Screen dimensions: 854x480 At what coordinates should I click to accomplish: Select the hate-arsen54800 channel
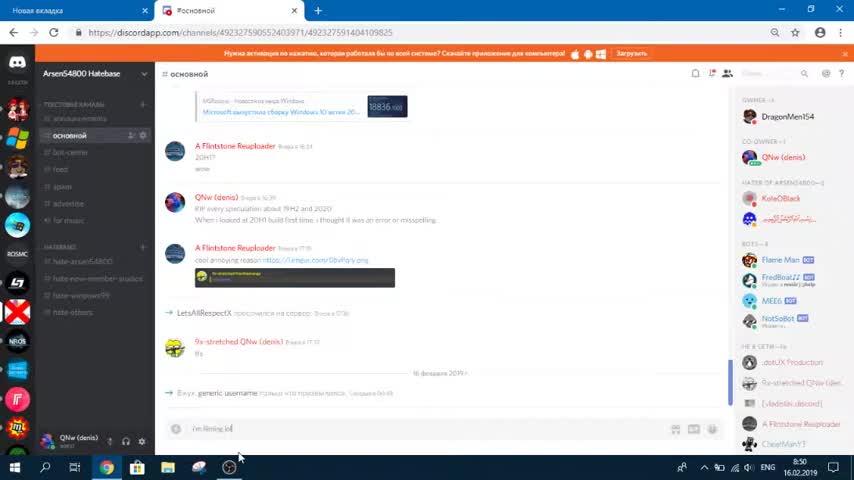pos(82,262)
